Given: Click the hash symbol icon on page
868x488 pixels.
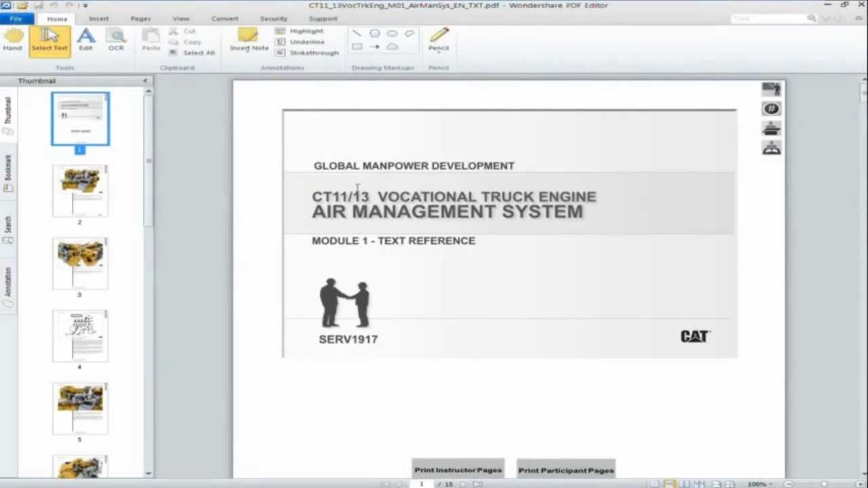Looking at the screenshot, I should 771,108.
